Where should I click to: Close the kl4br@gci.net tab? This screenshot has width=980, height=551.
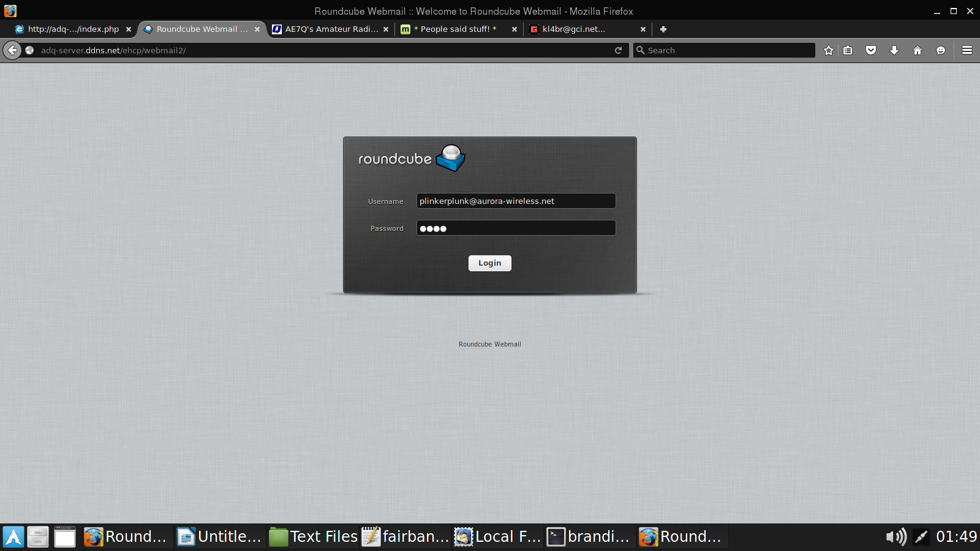point(643,29)
